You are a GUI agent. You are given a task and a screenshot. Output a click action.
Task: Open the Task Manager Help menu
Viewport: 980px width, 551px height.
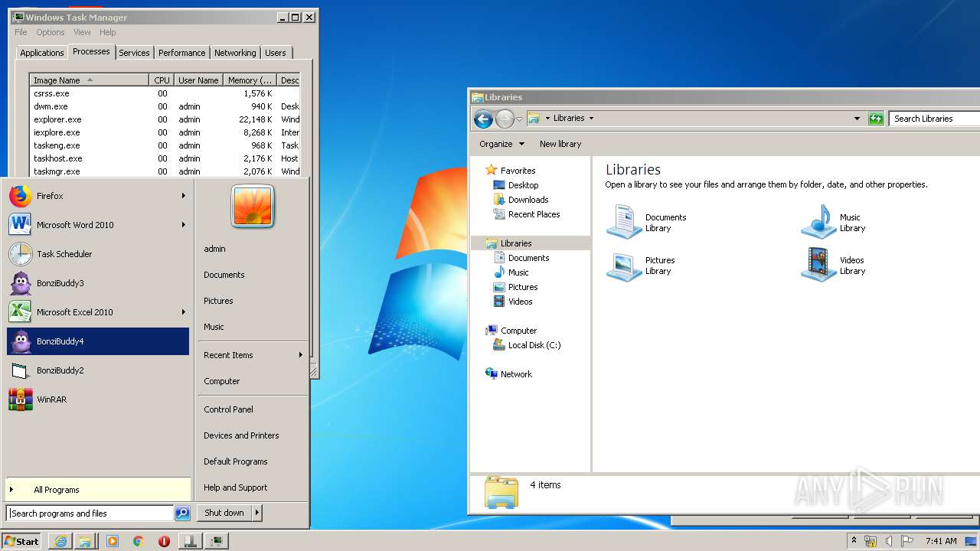coord(108,32)
